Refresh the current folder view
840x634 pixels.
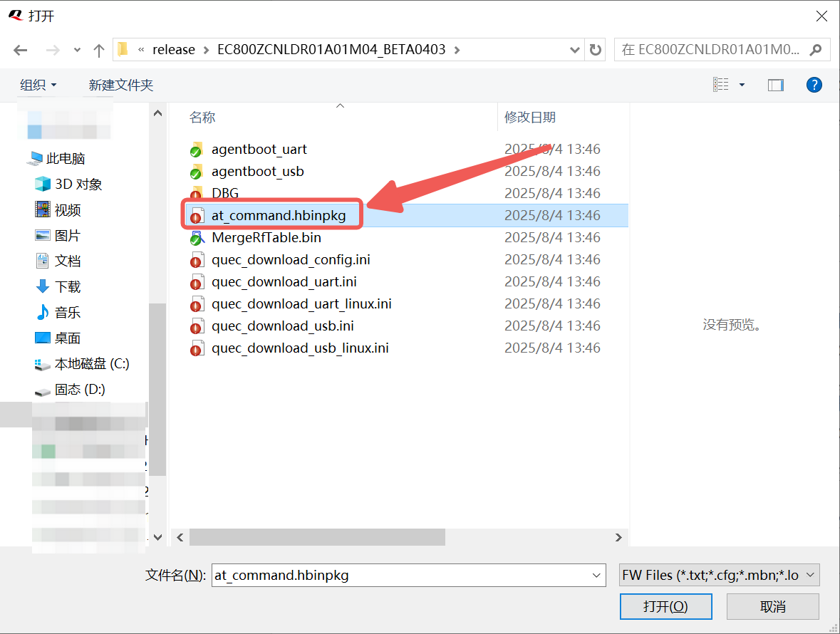(595, 50)
